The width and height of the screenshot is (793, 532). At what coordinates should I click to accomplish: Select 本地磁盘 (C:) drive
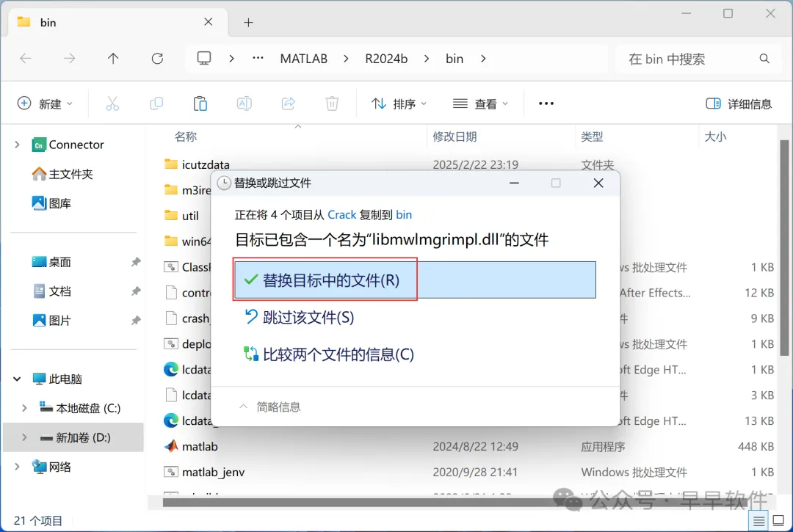pyautogui.click(x=80, y=408)
